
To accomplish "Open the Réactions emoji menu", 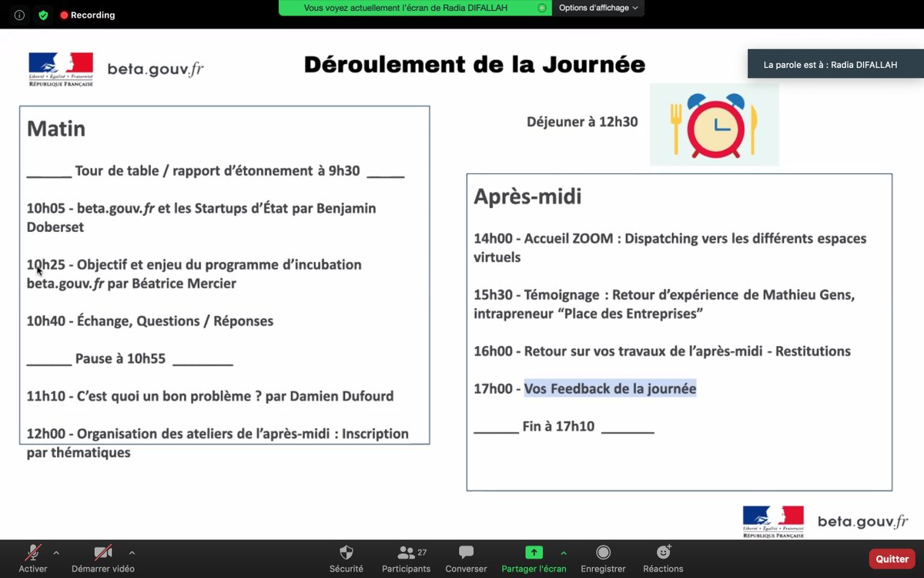I will point(663,559).
